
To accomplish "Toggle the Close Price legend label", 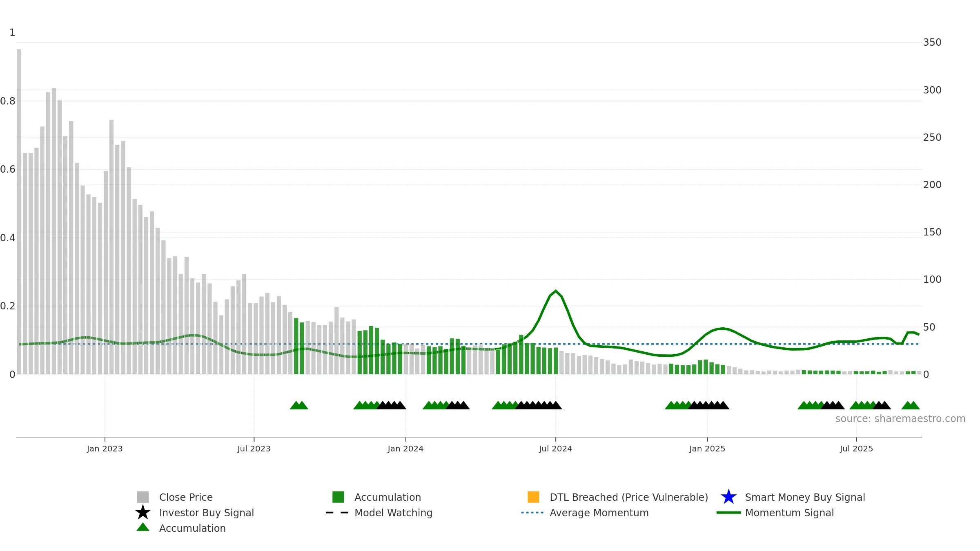I will coord(186,497).
